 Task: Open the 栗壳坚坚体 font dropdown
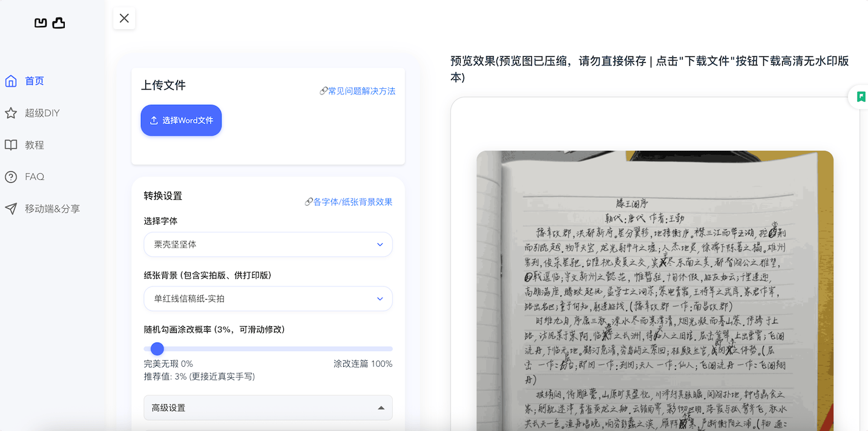tap(268, 245)
